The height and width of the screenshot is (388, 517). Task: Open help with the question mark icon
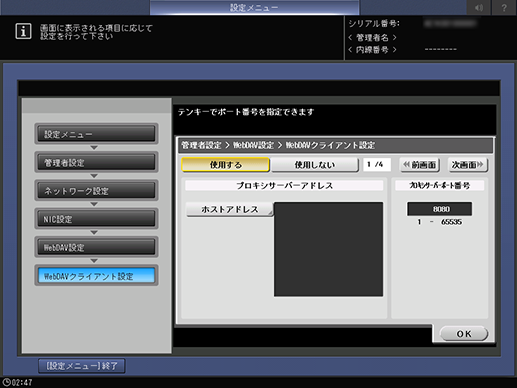click(x=504, y=7)
